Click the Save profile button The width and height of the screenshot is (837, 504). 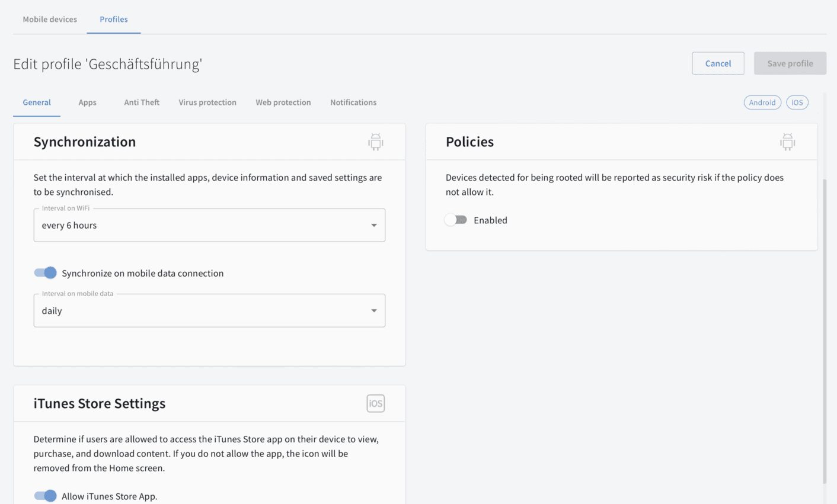point(790,63)
